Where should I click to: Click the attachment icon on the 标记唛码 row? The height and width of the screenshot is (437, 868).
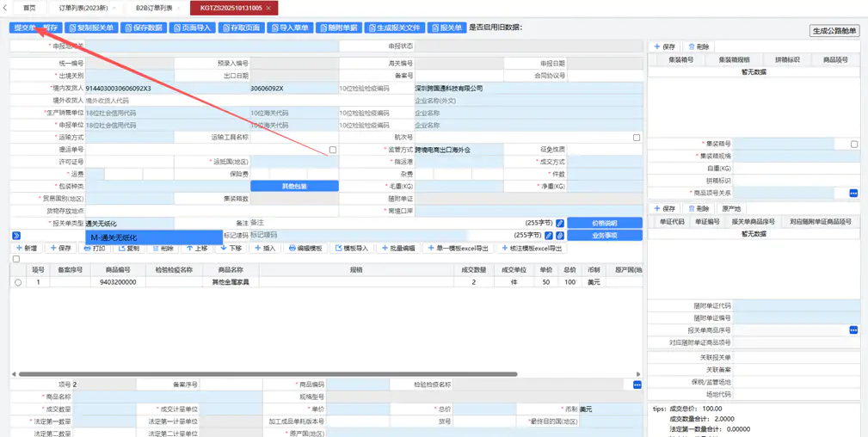560,236
